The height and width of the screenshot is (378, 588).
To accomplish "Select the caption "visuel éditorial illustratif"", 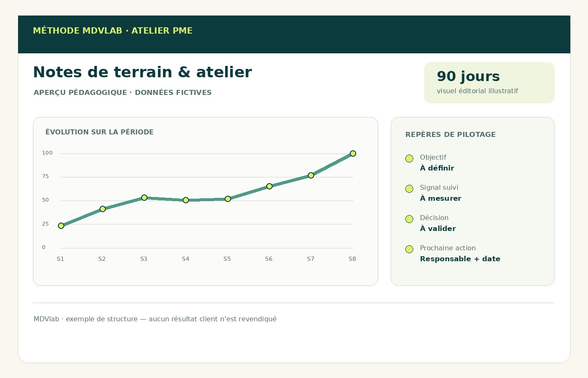I will pyautogui.click(x=478, y=91).
